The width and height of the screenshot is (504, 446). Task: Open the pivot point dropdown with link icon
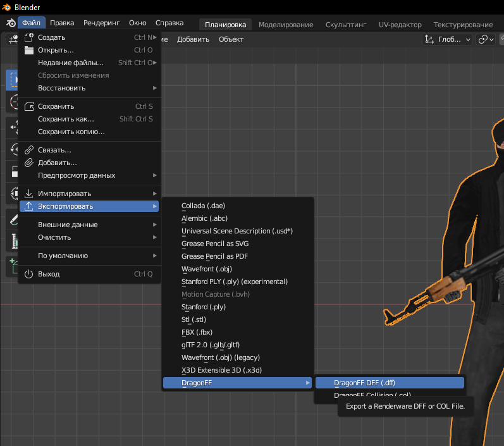(486, 39)
